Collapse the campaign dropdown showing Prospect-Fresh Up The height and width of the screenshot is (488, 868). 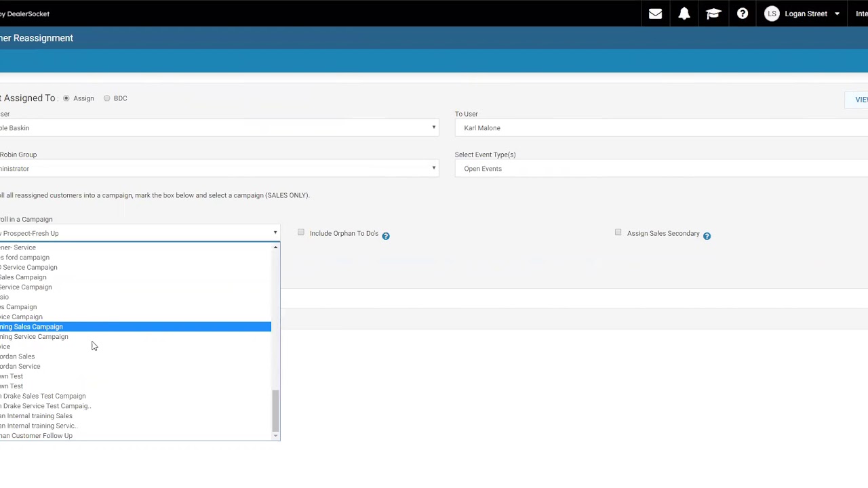[x=140, y=233]
